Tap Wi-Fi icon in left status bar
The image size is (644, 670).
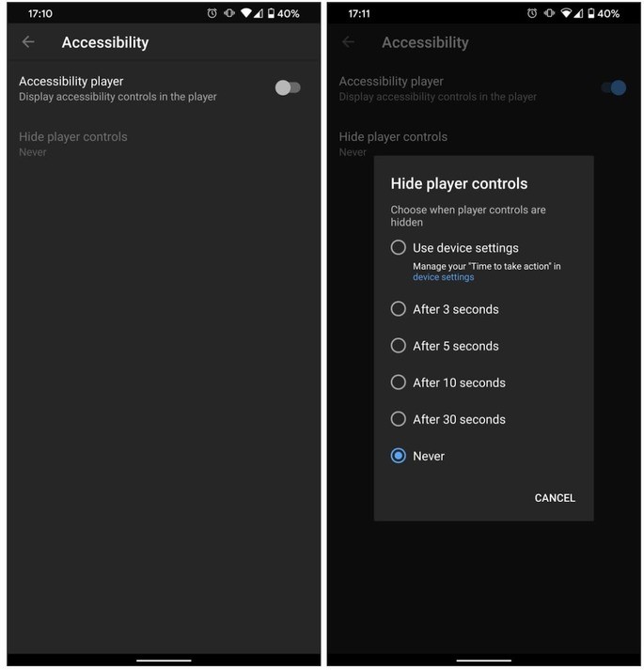pyautogui.click(x=246, y=13)
